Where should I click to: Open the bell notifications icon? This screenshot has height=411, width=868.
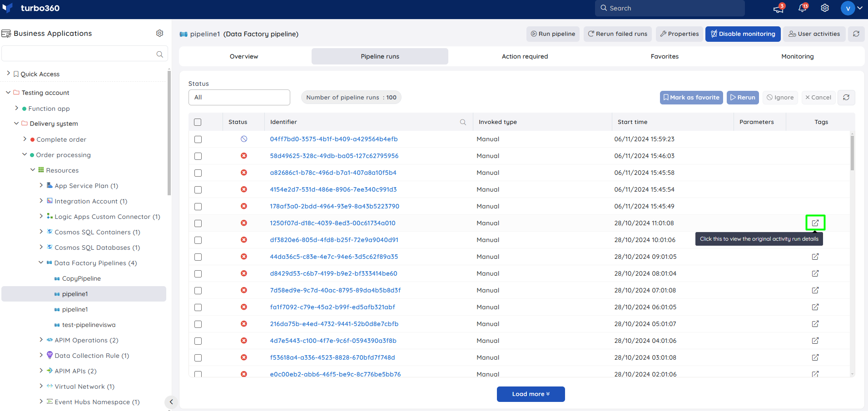pyautogui.click(x=802, y=8)
